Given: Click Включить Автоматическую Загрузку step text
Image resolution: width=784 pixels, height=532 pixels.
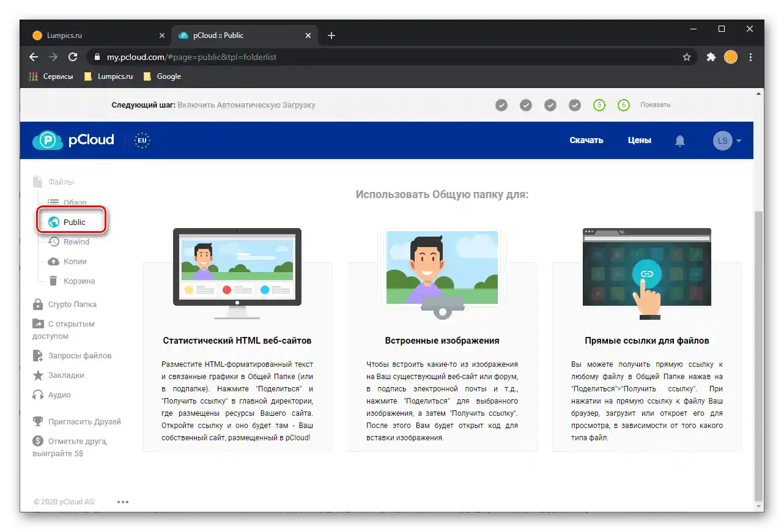Looking at the screenshot, I should (246, 105).
